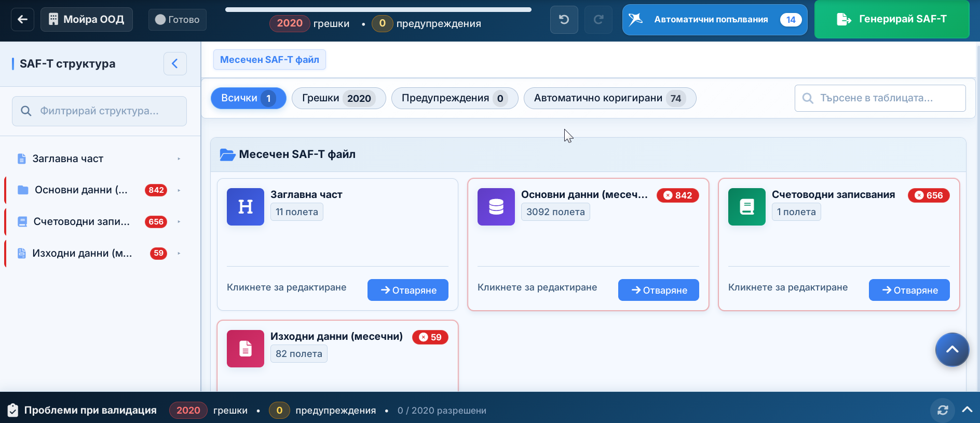Click the pink document icon of Изходни данни
Image resolution: width=980 pixels, height=423 pixels.
click(x=246, y=349)
